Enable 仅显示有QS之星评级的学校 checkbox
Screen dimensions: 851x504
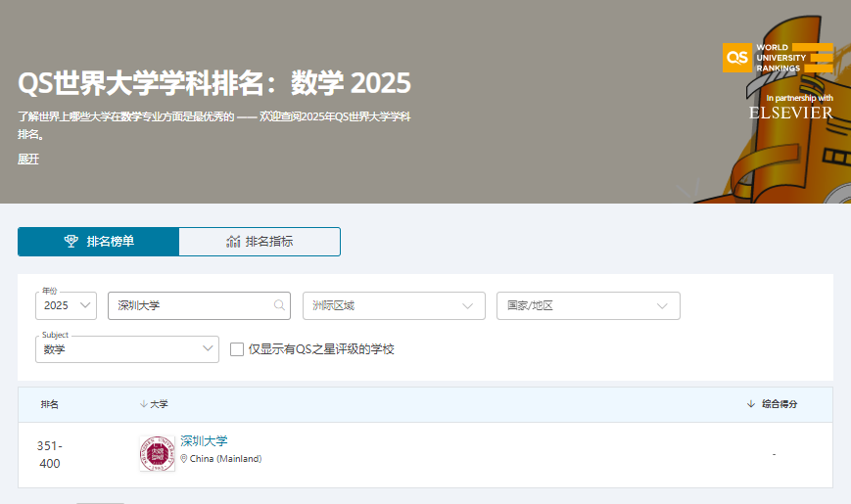coord(237,349)
